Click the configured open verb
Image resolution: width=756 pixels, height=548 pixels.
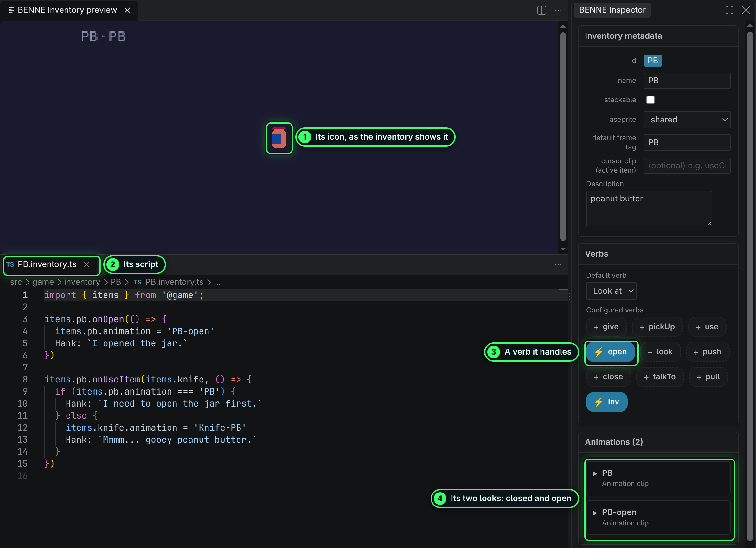point(611,352)
